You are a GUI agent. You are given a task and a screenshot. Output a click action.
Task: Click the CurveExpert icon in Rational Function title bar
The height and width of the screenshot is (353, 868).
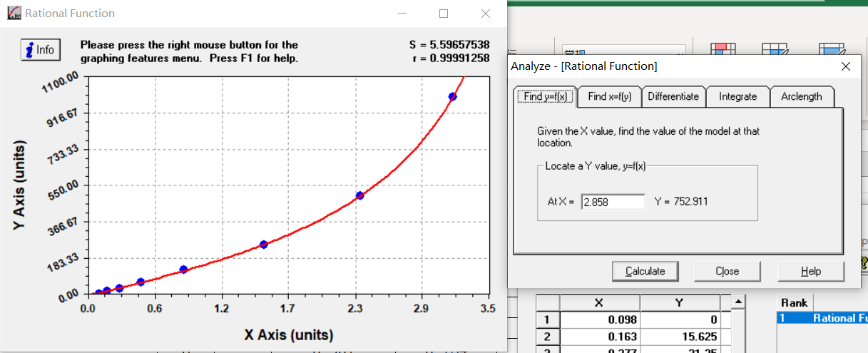coord(14,14)
